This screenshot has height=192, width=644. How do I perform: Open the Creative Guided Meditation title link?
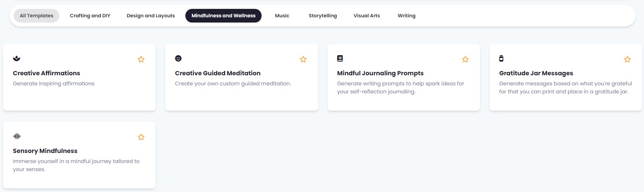click(218, 73)
